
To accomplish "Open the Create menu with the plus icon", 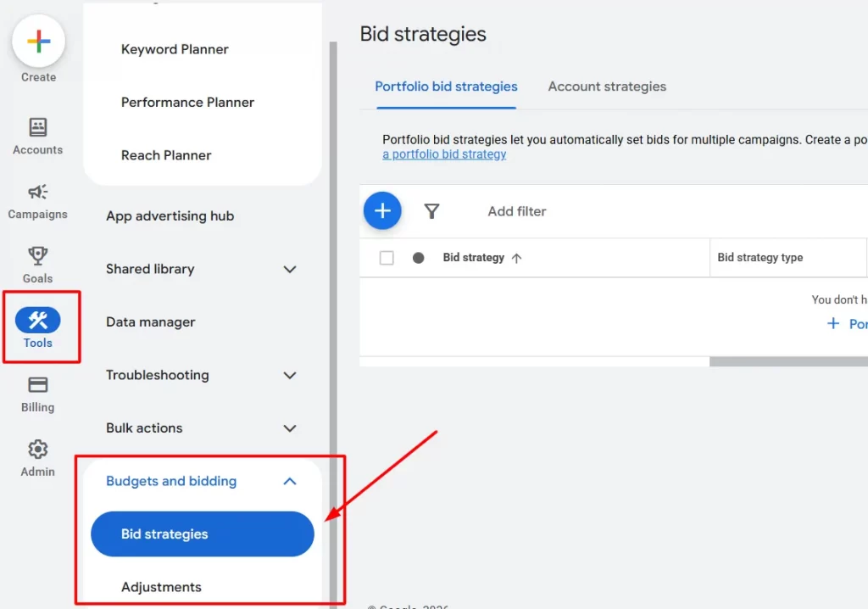I will pos(37,41).
